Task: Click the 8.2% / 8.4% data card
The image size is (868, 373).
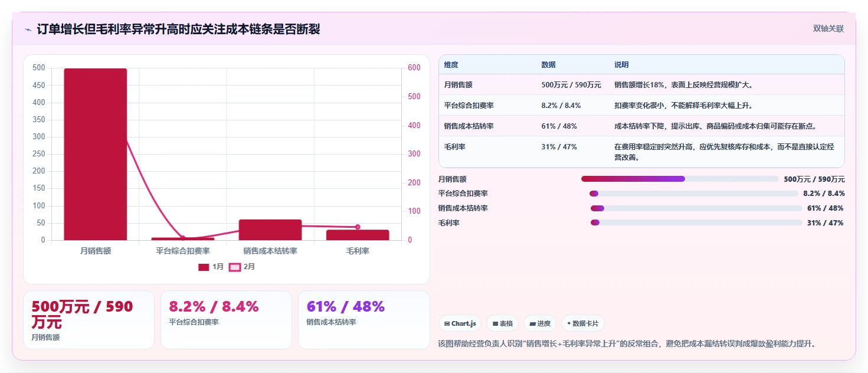Action: [226, 320]
